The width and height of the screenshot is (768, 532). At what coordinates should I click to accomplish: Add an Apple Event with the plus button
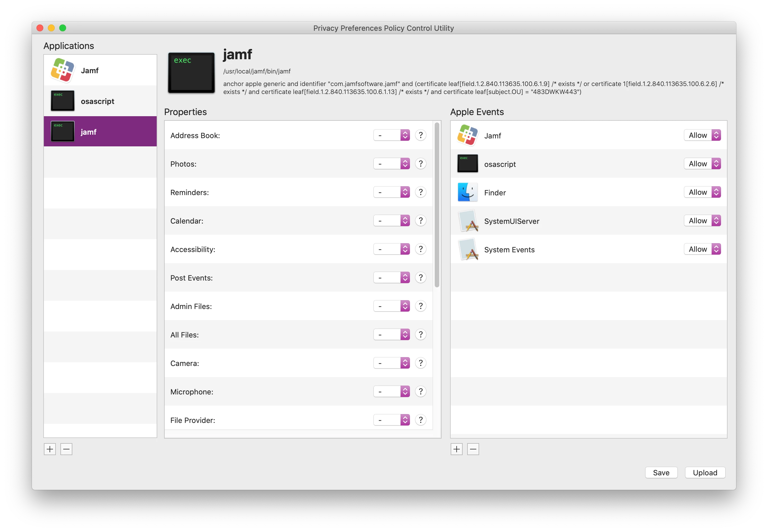(x=456, y=449)
